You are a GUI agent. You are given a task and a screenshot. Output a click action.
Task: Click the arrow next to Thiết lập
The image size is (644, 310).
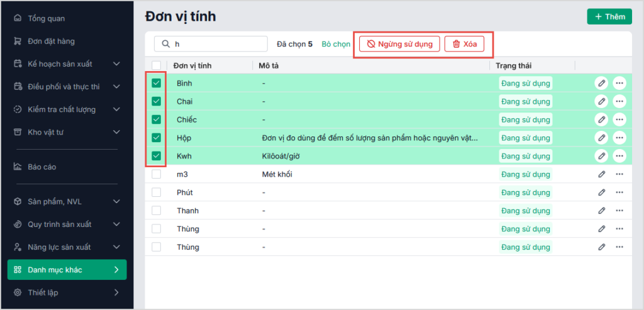(x=116, y=293)
